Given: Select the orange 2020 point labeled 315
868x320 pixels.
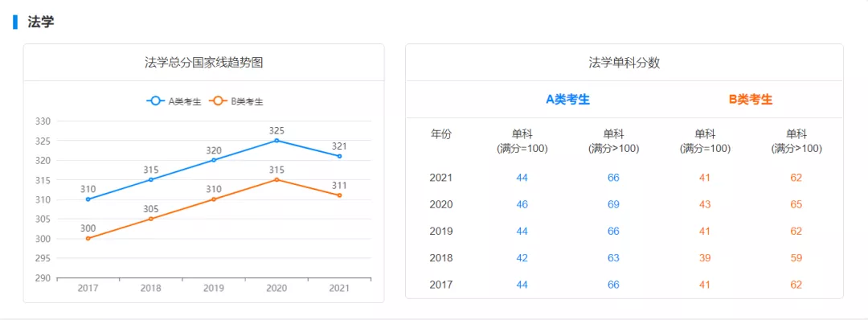Looking at the screenshot, I should pyautogui.click(x=276, y=179).
